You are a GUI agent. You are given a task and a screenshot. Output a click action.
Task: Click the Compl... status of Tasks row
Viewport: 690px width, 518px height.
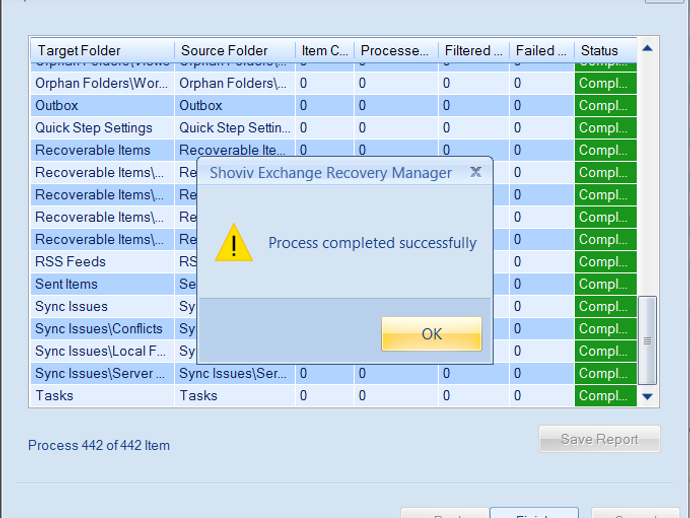pos(606,396)
